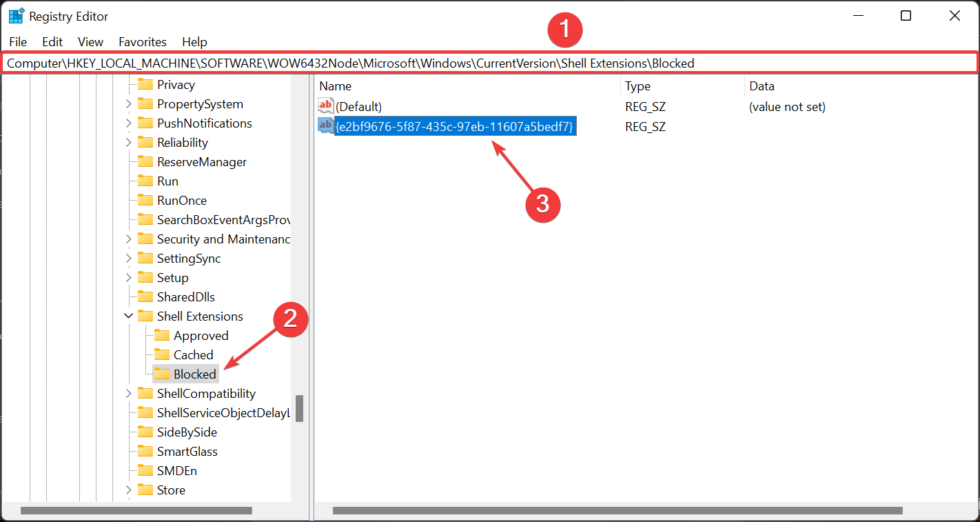Screen dimensions: 980x522
Task: Click the Setup folder icon
Action: pyautogui.click(x=145, y=278)
